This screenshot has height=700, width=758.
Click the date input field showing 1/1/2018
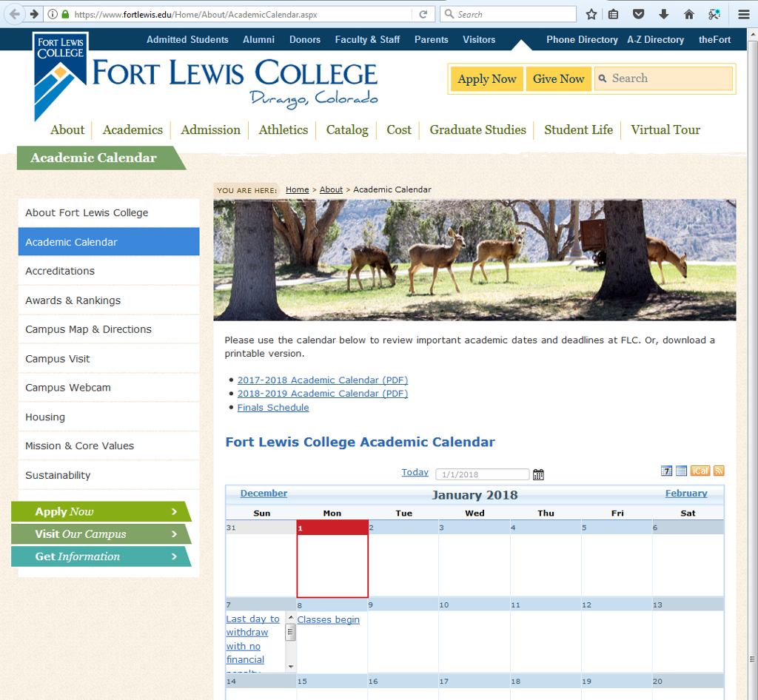coord(482,474)
